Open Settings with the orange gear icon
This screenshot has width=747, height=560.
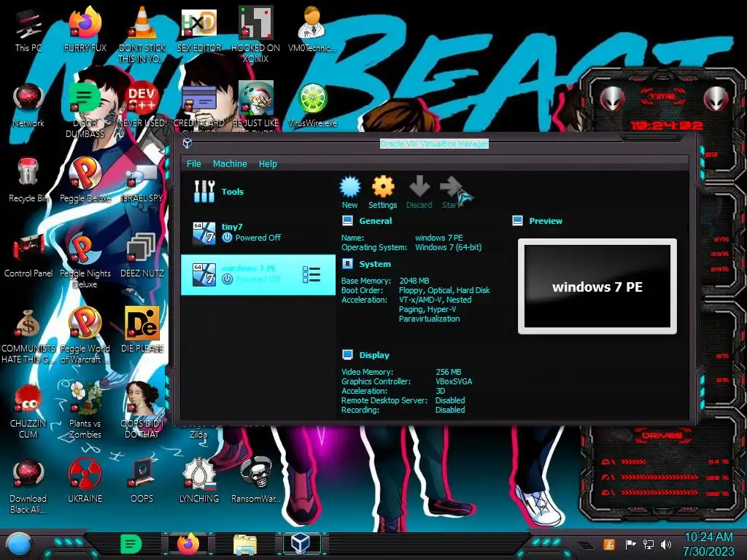point(382,192)
